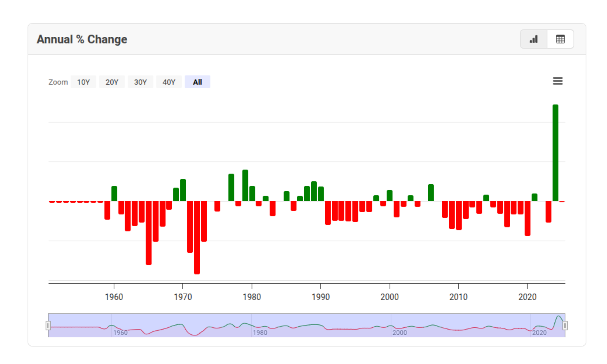Grab the right navigator range handle

[565, 325]
